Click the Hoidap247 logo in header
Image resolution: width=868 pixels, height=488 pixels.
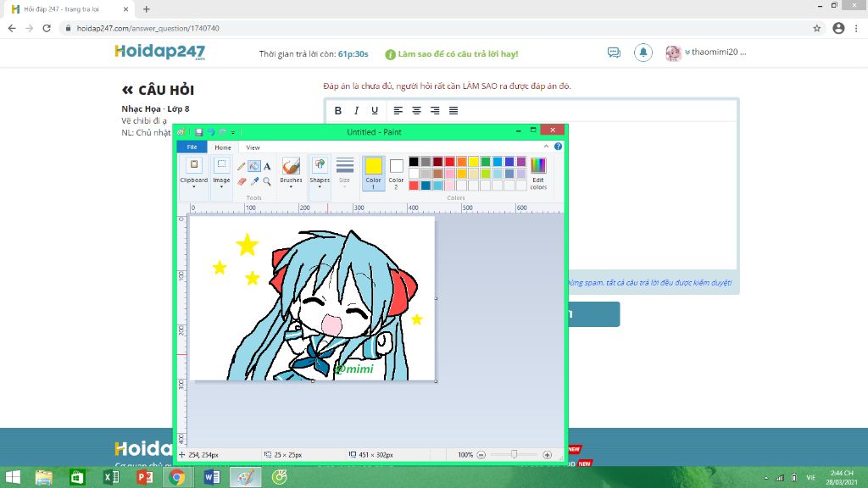tap(160, 52)
